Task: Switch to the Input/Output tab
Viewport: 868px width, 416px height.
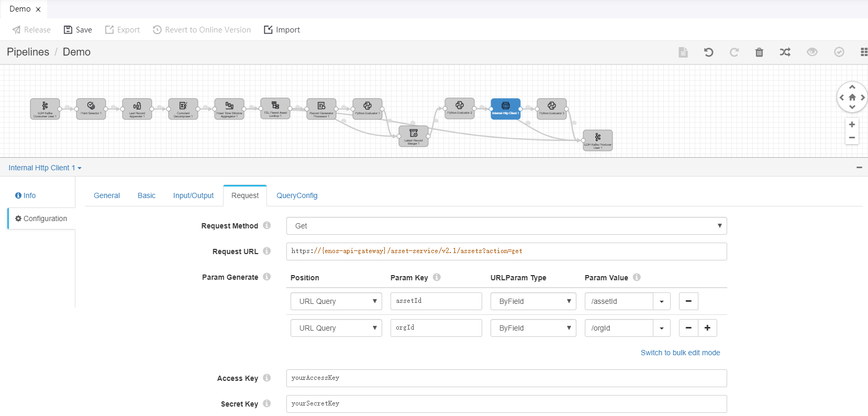Action: point(193,195)
